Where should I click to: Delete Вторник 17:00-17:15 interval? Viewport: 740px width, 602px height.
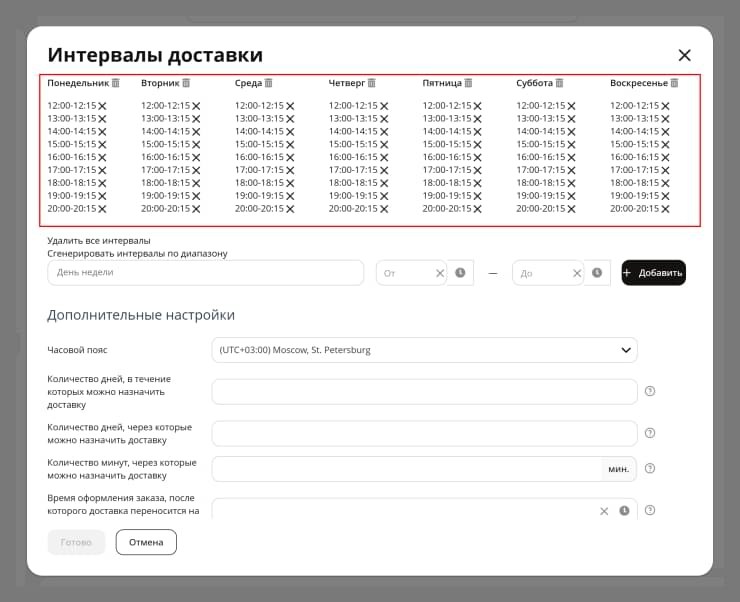click(196, 170)
